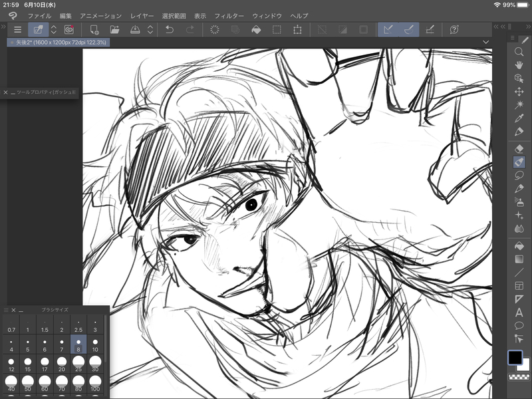
Task: Select the Eraser tool
Action: click(x=519, y=148)
